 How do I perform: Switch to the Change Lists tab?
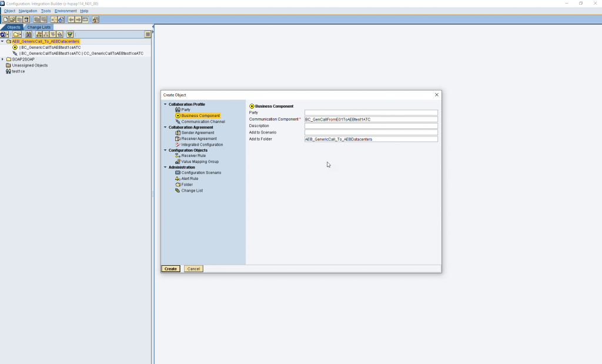point(39,27)
